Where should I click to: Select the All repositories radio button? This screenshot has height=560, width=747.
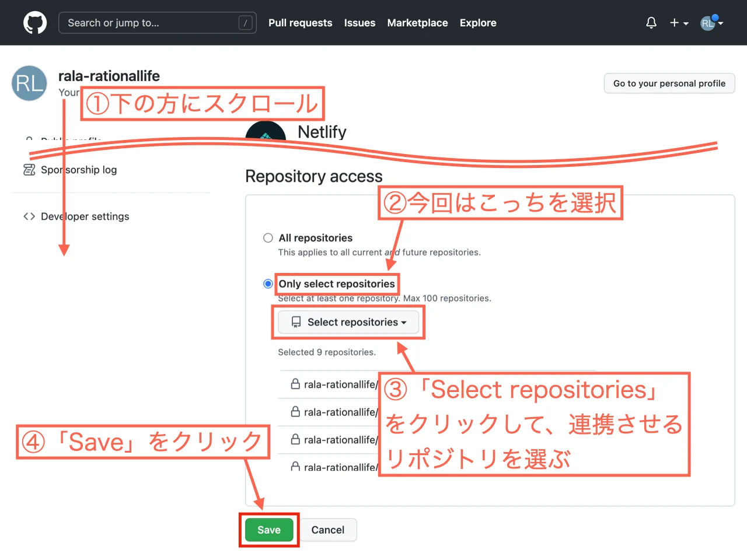[268, 237]
